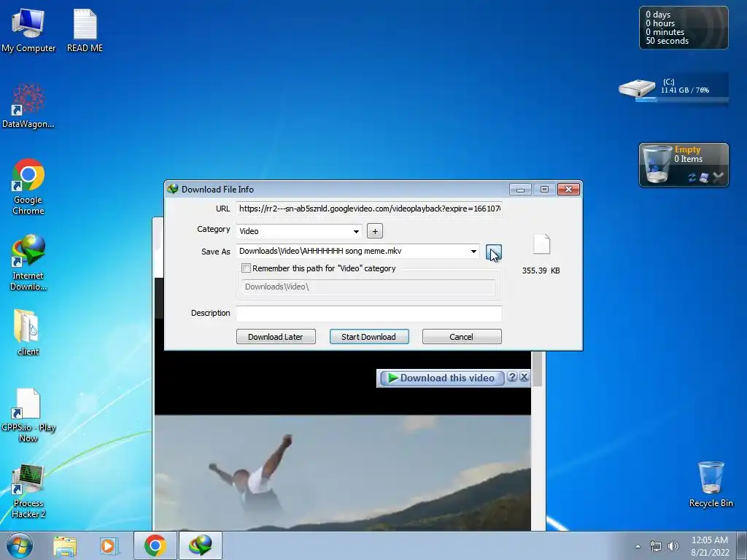Click the Show desktop strip at taskbar end
The height and width of the screenshot is (560, 747).
(742, 545)
